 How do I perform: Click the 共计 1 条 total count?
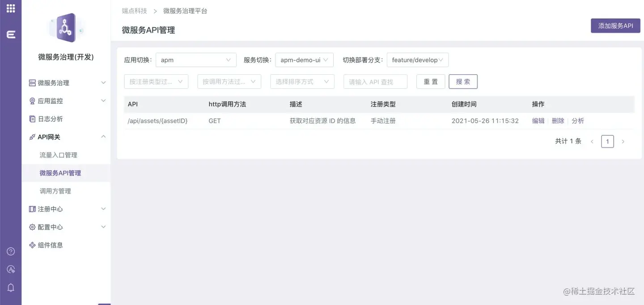pos(568,141)
